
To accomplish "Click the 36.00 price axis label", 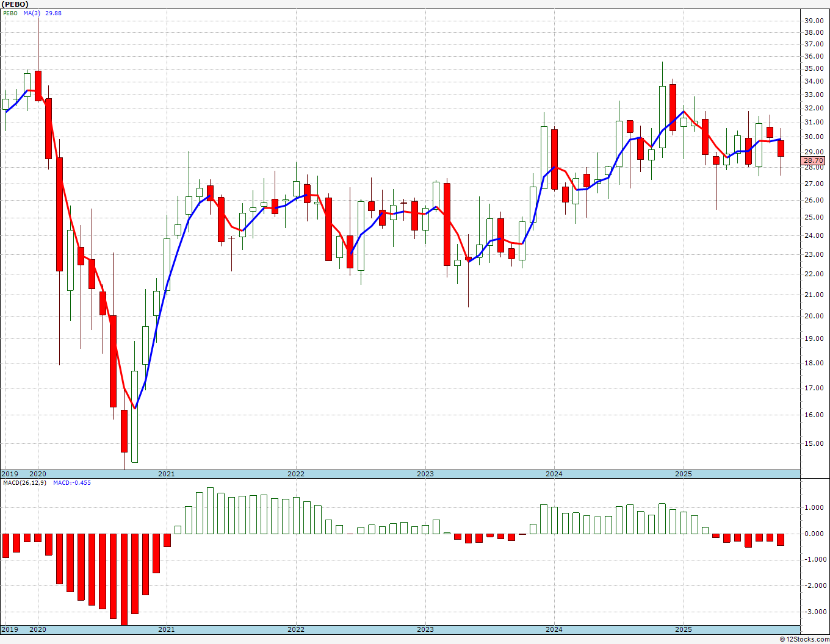I will point(814,56).
